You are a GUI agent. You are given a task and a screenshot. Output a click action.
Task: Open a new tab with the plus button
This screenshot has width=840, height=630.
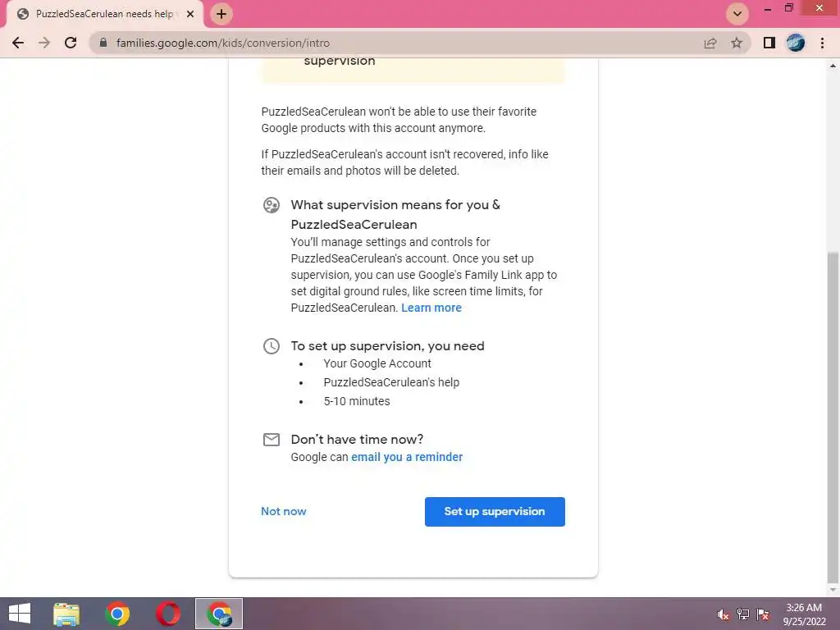pos(221,14)
